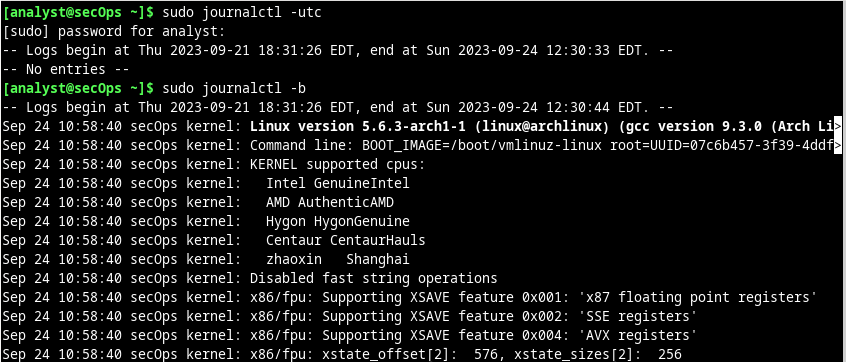Click the truncation arrow on Command line entry
This screenshot has height=362, width=846.
(838, 146)
